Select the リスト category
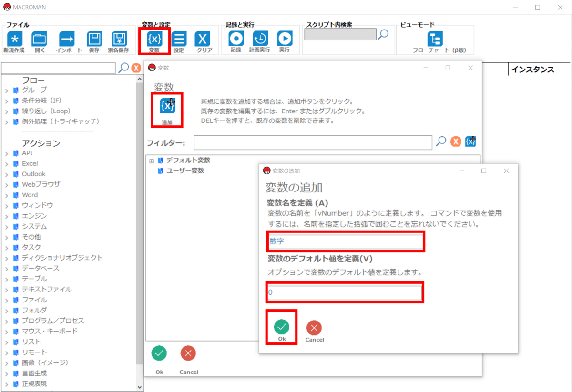Image resolution: width=572 pixels, height=392 pixels. (31, 342)
